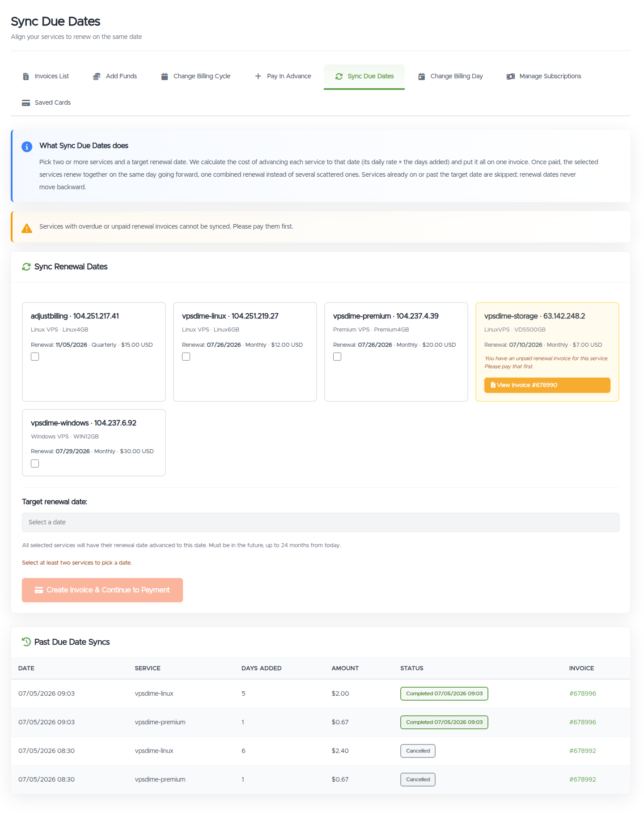This screenshot has height=825, width=644.
Task: Click the Select at least two services message
Action: click(77, 563)
